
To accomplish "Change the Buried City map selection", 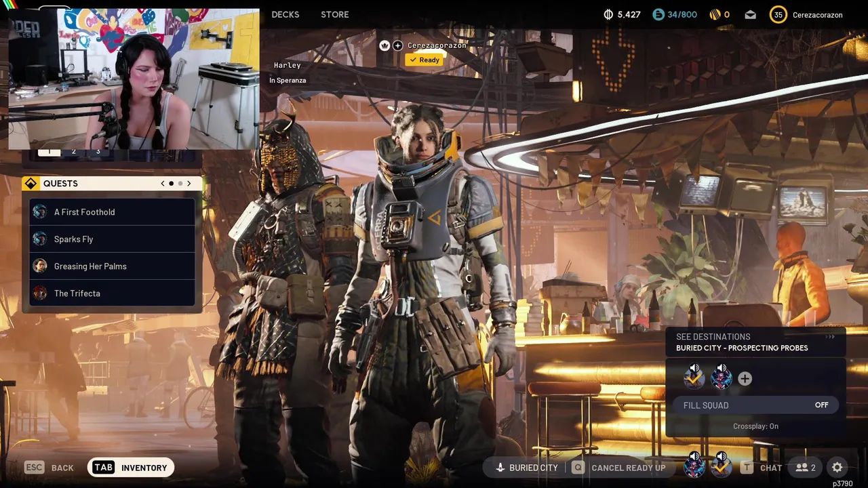I will pyautogui.click(x=527, y=468).
